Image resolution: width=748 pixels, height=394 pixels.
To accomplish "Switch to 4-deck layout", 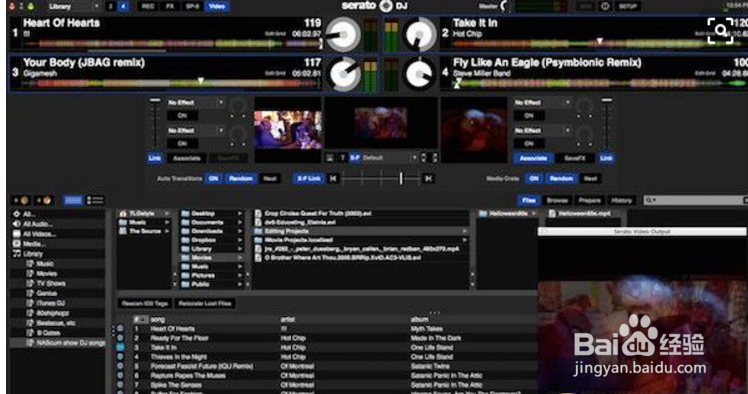I will (123, 6).
